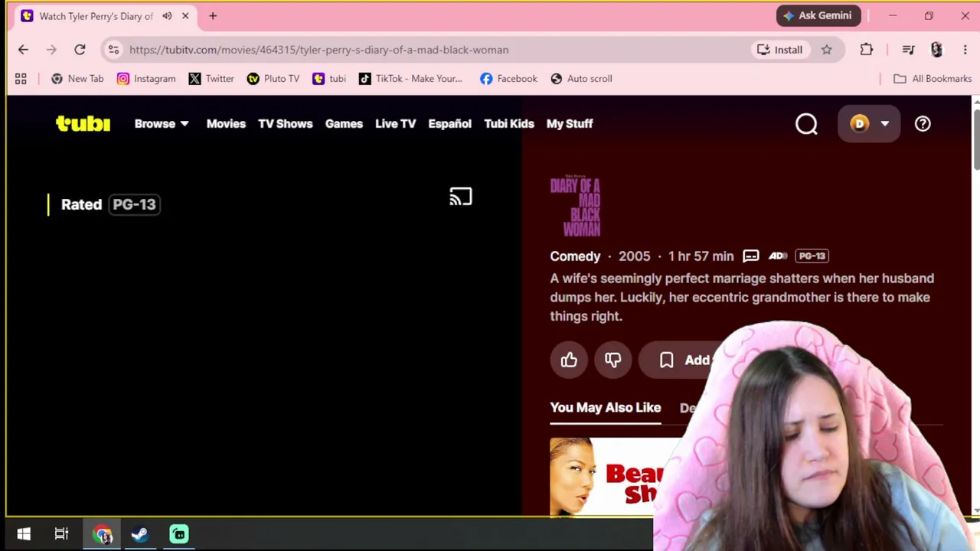Click the 1 hr 57 min runtime
This screenshot has height=551, width=980.
pos(701,256)
